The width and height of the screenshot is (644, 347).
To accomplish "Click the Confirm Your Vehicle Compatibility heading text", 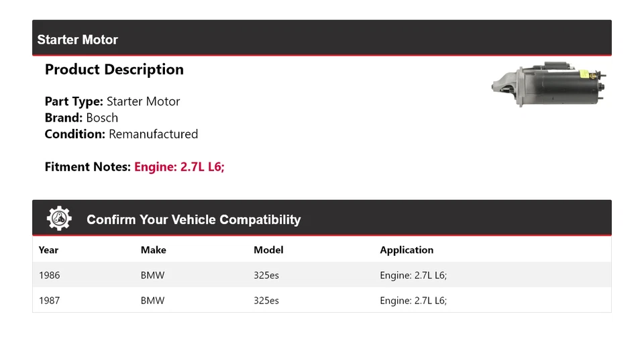I will coord(193,219).
